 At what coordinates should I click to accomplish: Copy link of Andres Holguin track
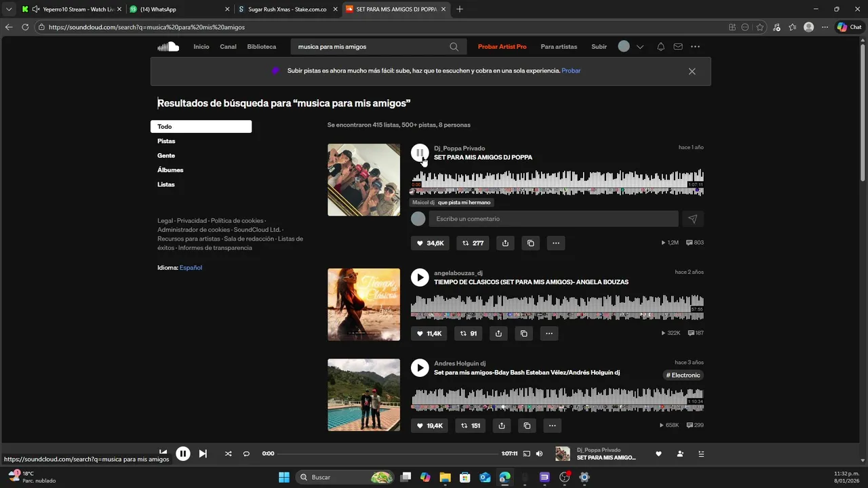click(x=527, y=426)
